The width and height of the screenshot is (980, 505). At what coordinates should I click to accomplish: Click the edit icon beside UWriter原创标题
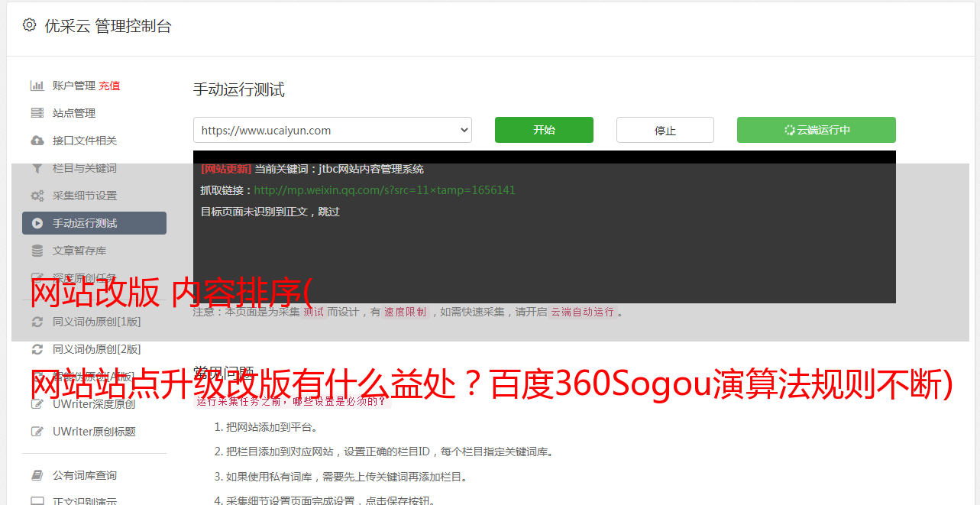coord(37,432)
